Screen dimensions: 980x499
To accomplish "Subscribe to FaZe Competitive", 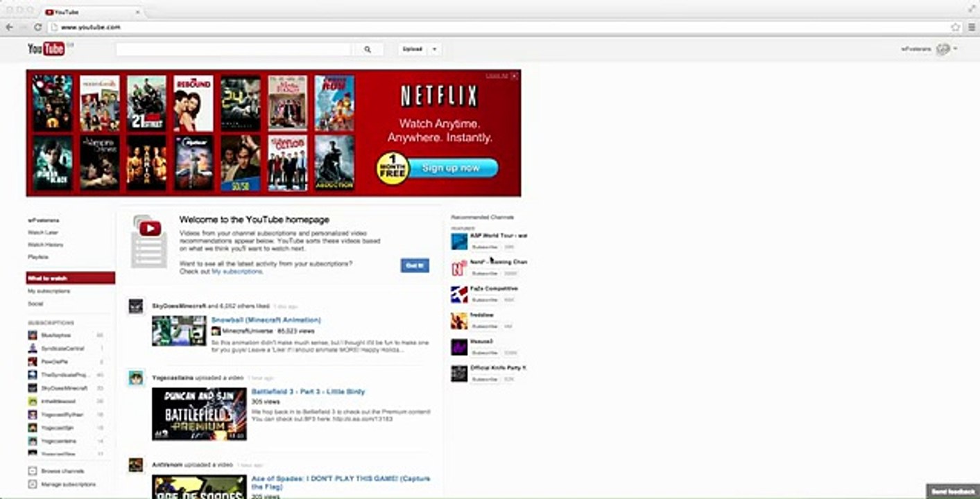I will click(x=485, y=300).
